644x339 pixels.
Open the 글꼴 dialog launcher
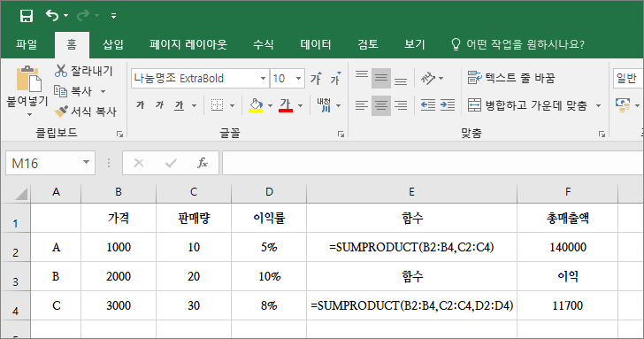[341, 134]
